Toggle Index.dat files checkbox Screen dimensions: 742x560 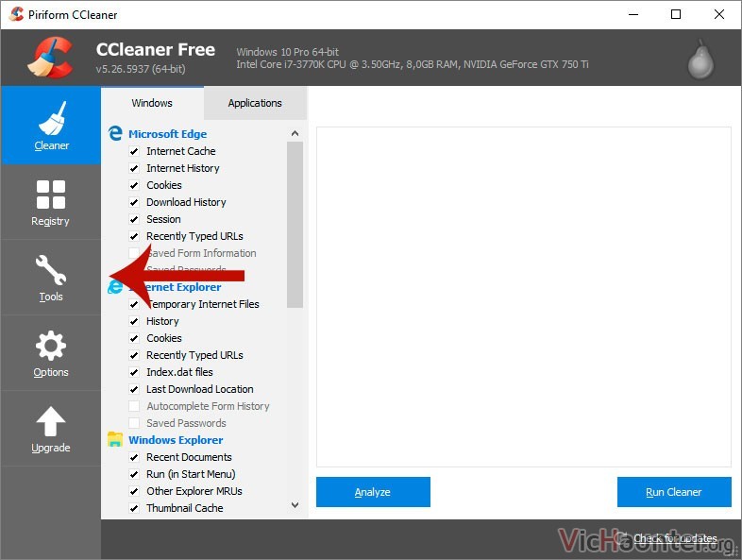(x=134, y=372)
